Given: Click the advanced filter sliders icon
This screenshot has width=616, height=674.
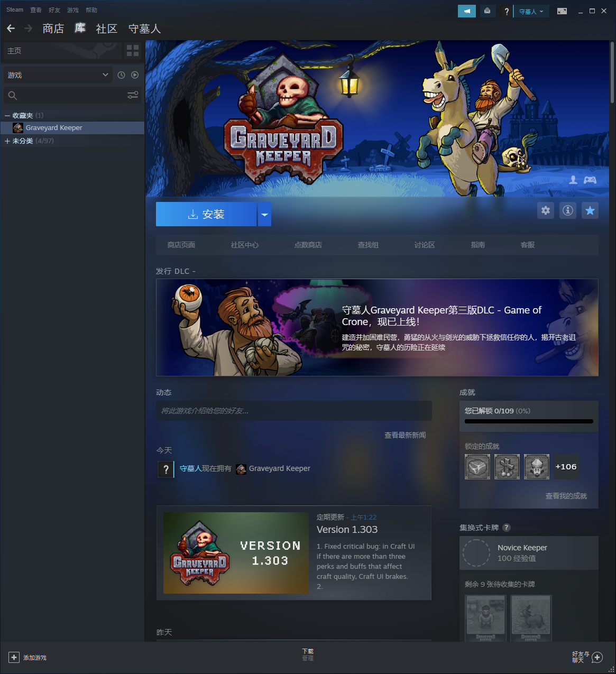Looking at the screenshot, I should (x=133, y=95).
